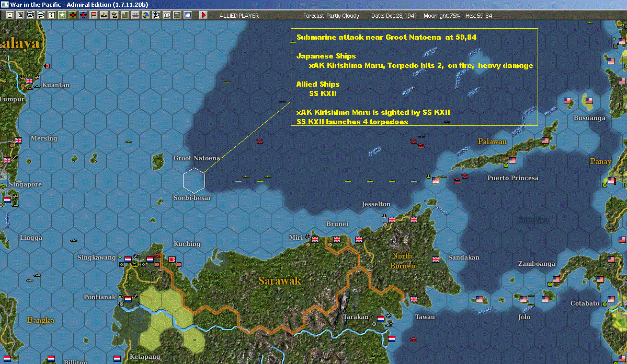Click the 'Singapore' map label
The image size is (627, 364).
click(x=25, y=184)
